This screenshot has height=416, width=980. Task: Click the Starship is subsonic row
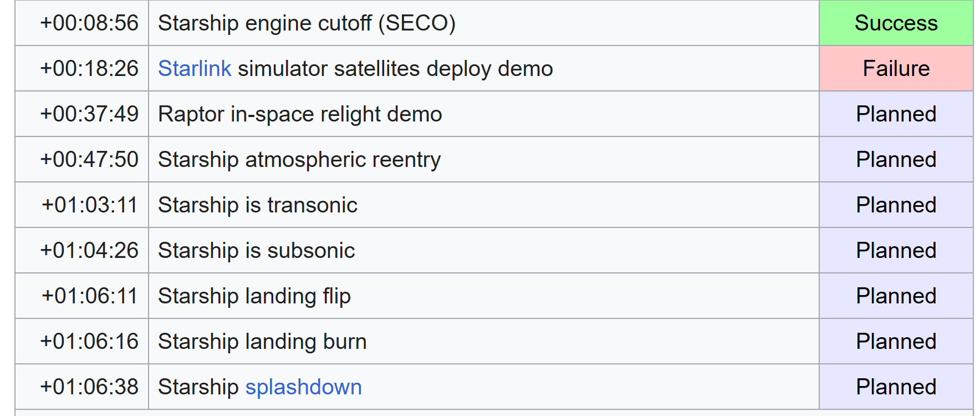[494, 251]
